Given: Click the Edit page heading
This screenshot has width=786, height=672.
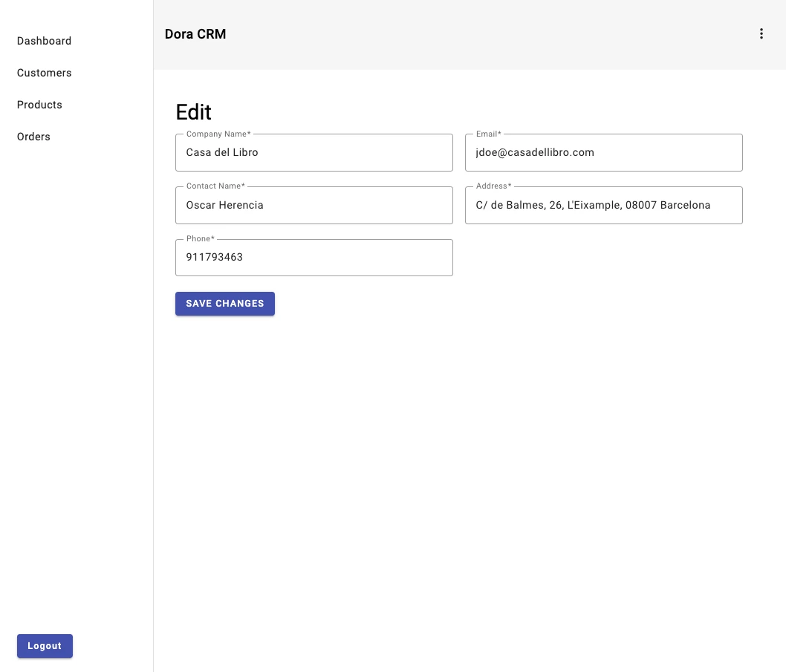Looking at the screenshot, I should (x=193, y=111).
